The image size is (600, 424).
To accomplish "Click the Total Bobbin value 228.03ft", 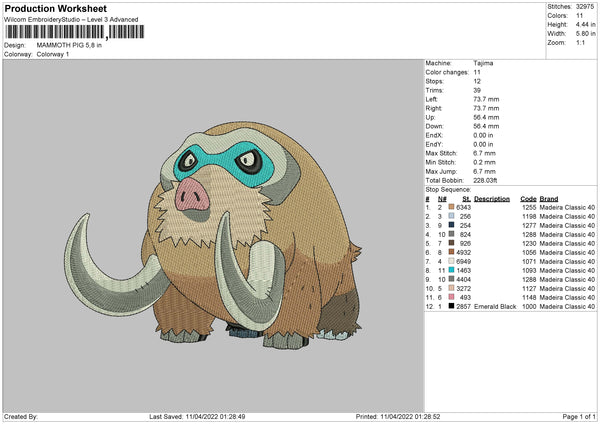I will (485, 180).
